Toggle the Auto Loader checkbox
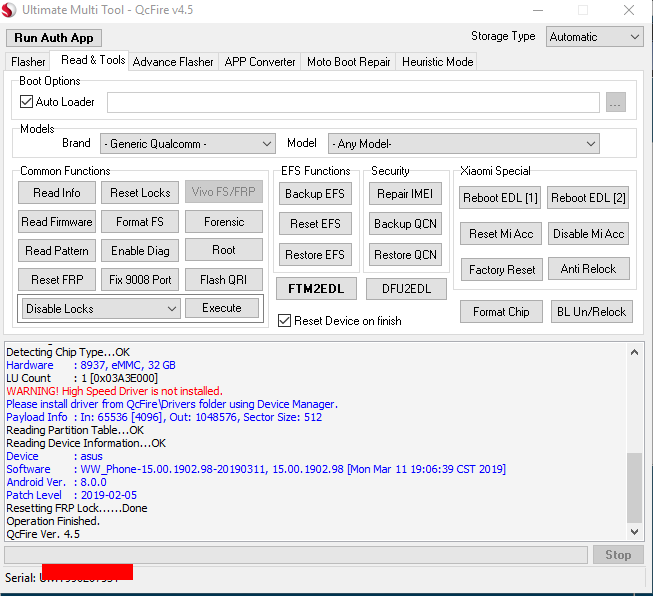Screen dimensions: 653x596 pos(26,102)
